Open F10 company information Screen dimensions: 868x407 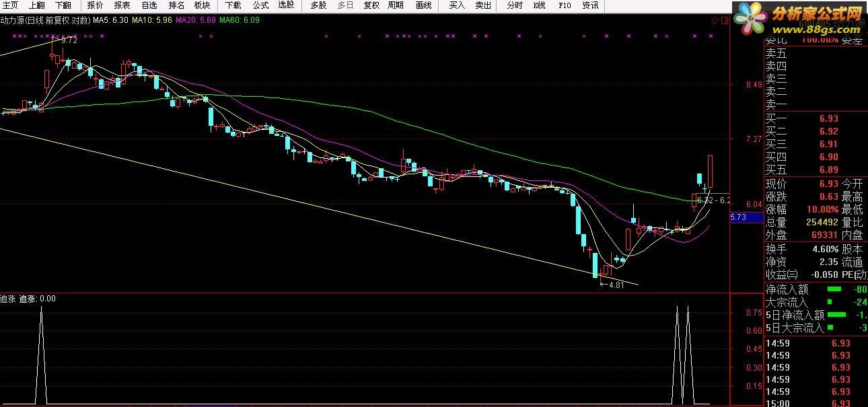click(x=565, y=5)
